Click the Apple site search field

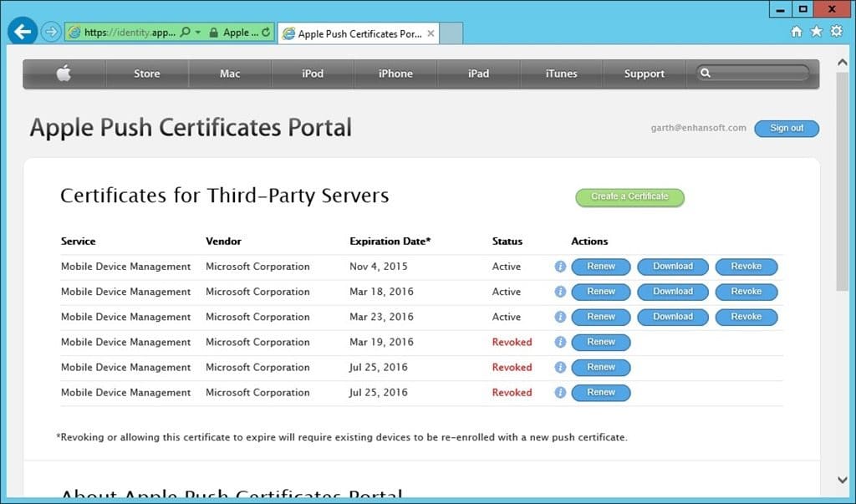click(x=752, y=74)
